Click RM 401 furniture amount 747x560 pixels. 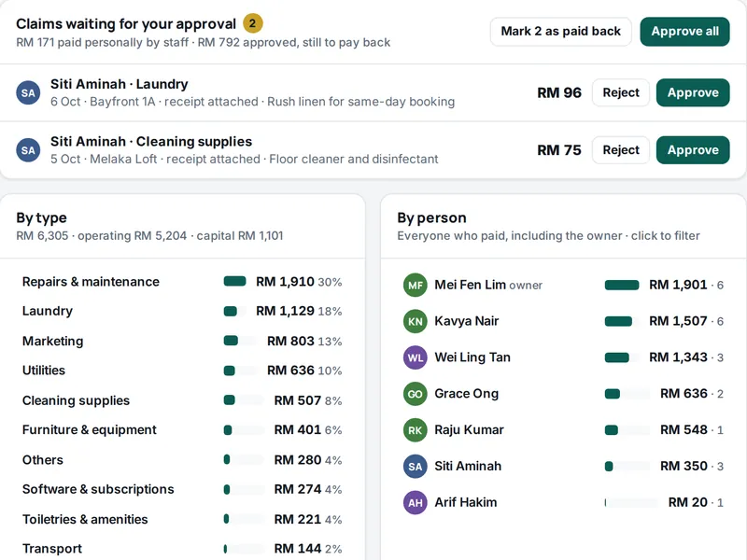[298, 429]
